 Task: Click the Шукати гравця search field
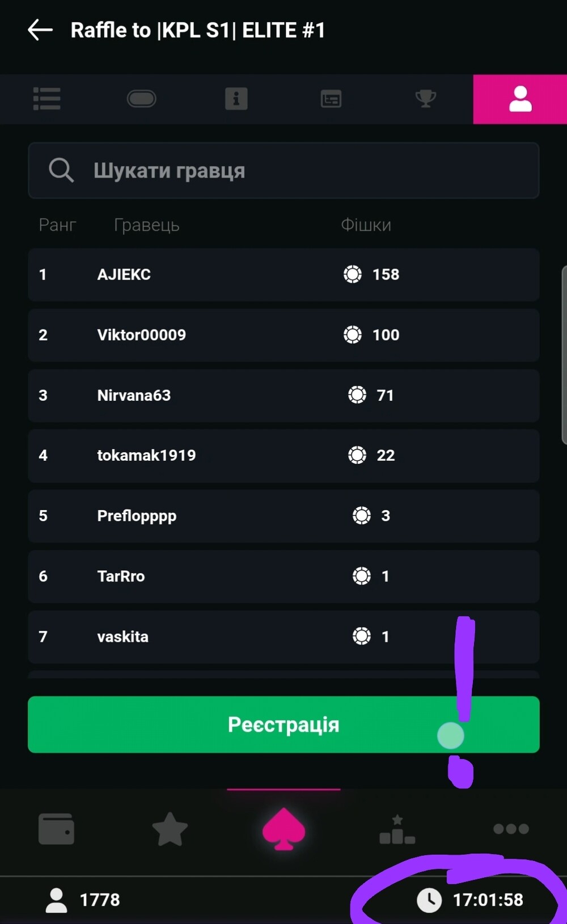283,171
